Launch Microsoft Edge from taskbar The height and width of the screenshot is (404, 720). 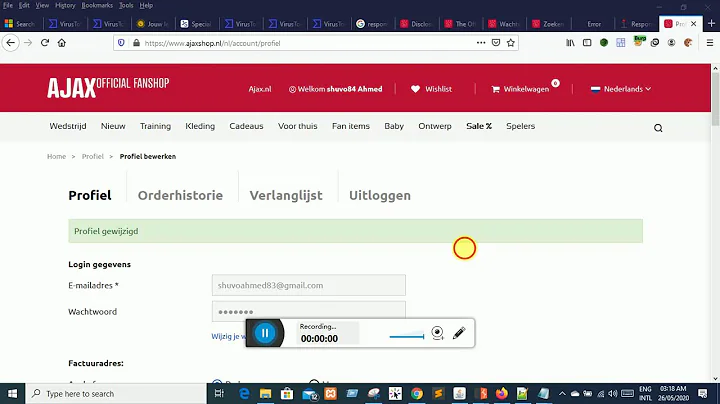pos(244,393)
